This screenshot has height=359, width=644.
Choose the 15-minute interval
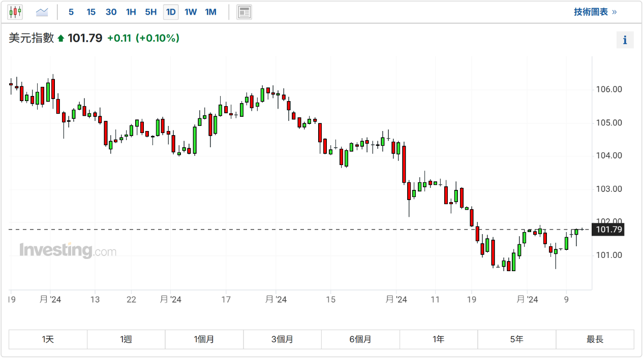[x=91, y=12]
